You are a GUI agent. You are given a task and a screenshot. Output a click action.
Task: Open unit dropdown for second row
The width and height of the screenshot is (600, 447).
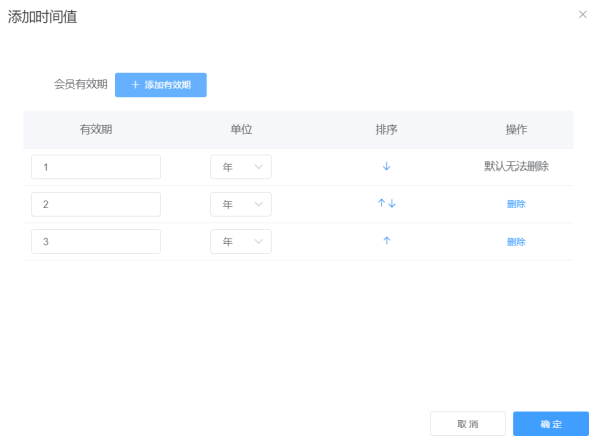click(x=241, y=204)
